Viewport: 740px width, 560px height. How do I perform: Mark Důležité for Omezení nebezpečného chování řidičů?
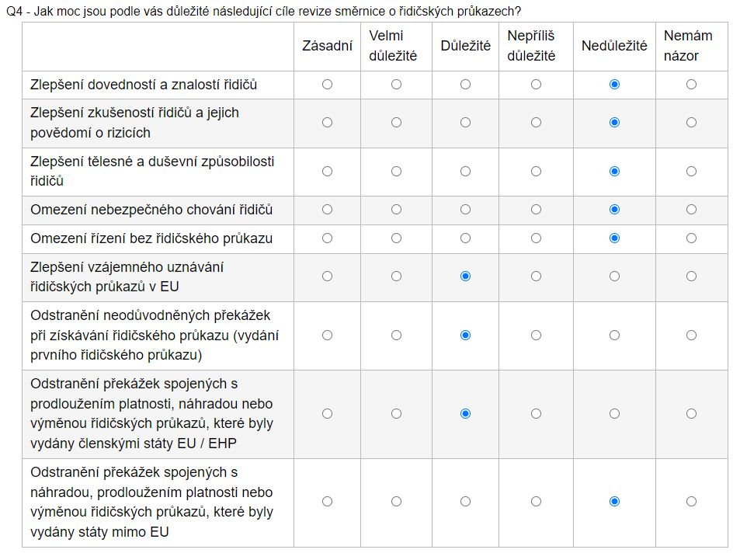465,209
